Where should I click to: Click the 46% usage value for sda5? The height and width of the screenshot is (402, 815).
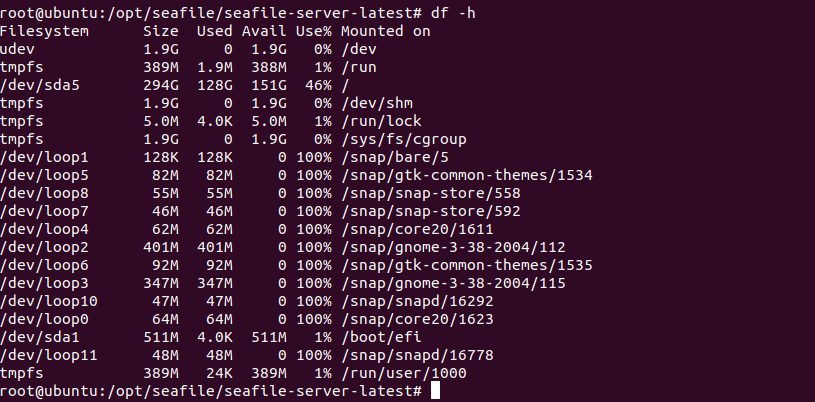[318, 85]
